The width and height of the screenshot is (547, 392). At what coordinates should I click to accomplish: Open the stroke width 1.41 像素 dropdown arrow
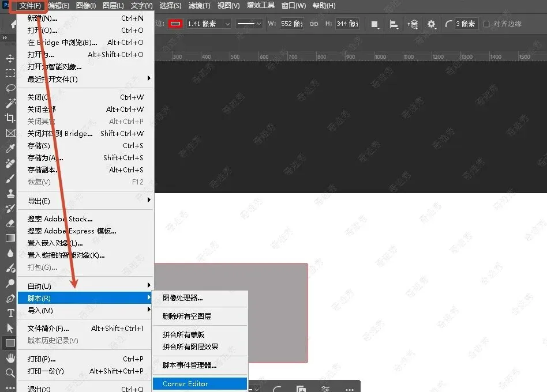tap(227, 24)
